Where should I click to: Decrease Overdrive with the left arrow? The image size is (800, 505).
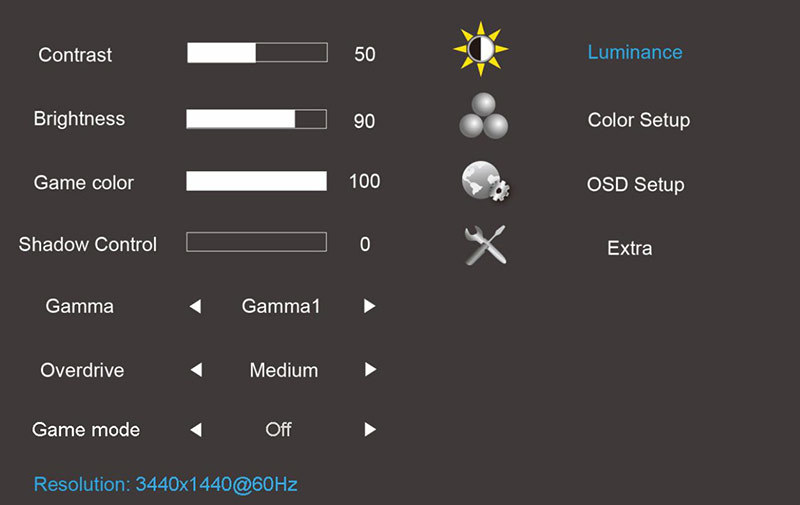pos(196,370)
